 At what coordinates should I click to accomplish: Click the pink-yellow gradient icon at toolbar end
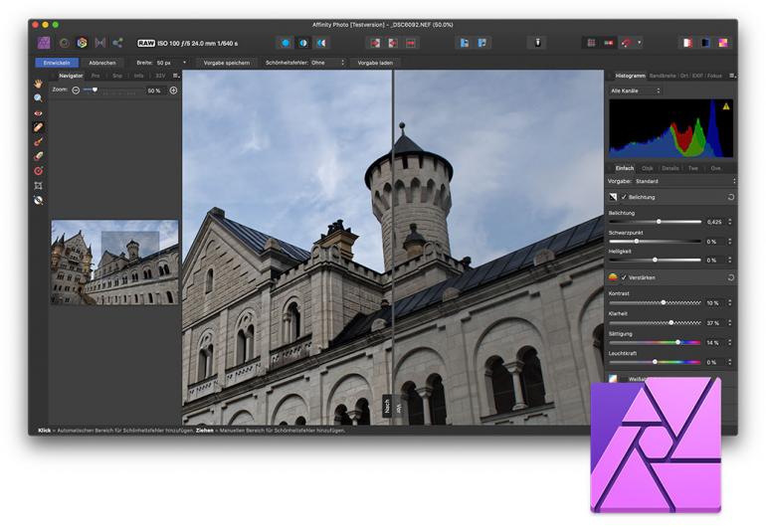point(722,43)
